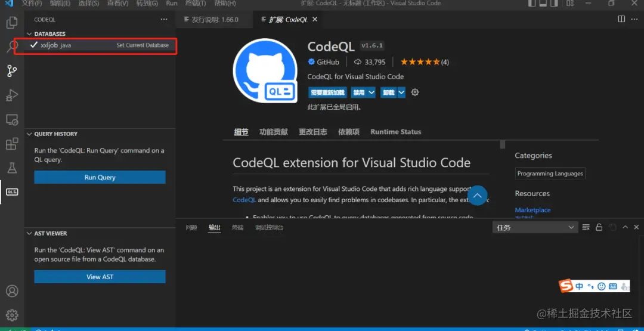Open the Marketplace resource link

point(532,210)
